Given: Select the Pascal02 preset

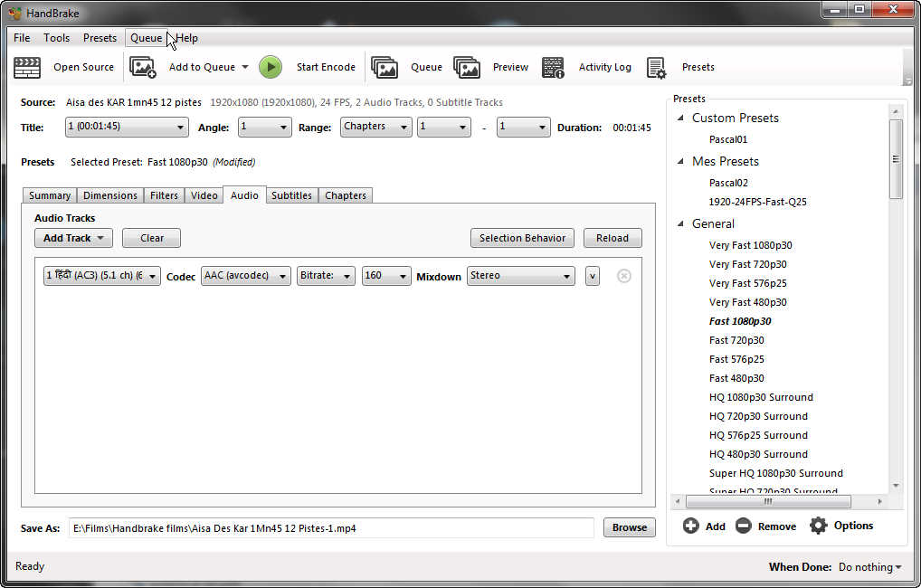Looking at the screenshot, I should coord(728,183).
